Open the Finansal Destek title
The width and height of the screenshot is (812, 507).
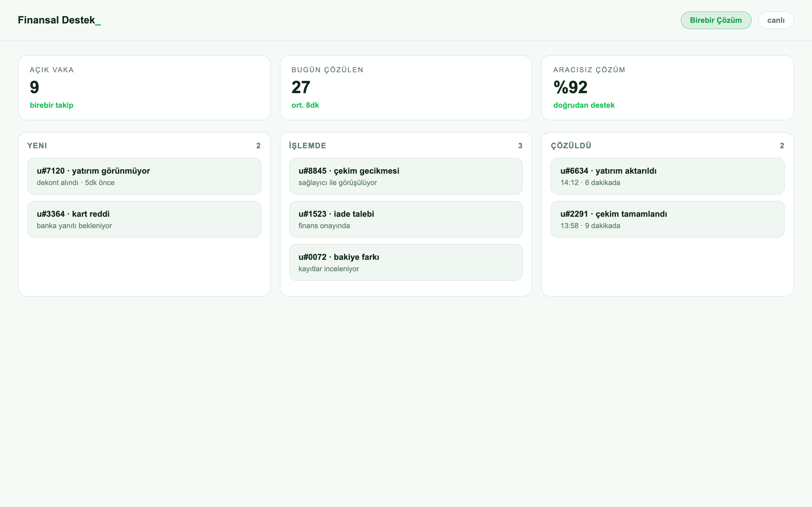59,20
